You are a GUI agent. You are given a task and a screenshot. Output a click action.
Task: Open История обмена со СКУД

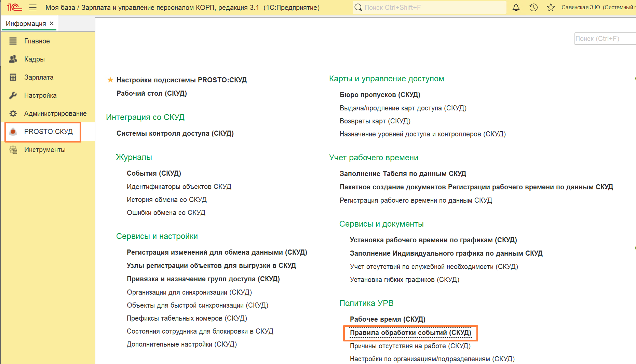(x=167, y=200)
